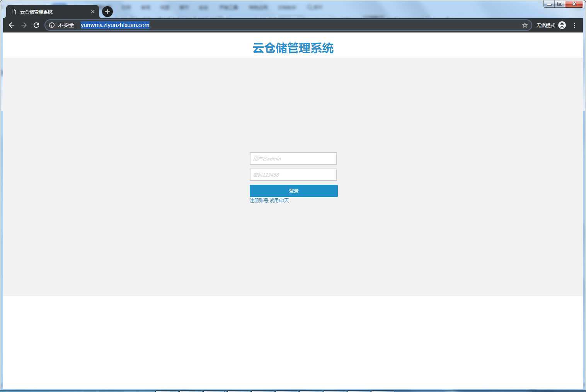The width and height of the screenshot is (586, 392).
Task: Open site info via the 不安全 icon
Action: (x=52, y=25)
